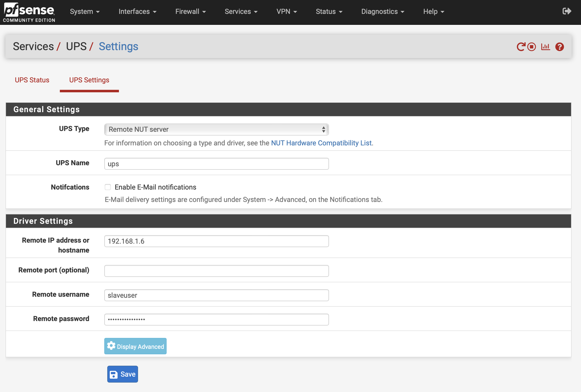This screenshot has width=581, height=392.
Task: Expand the VPN menu
Action: click(287, 11)
